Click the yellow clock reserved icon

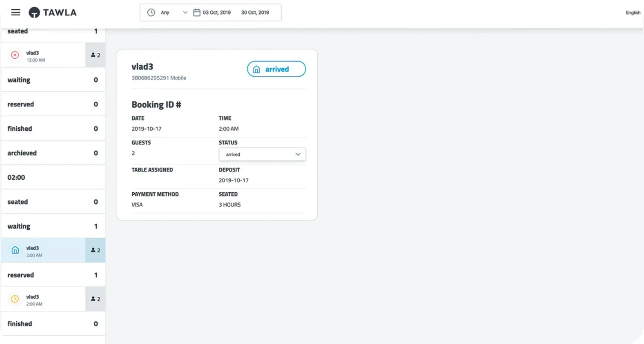[x=15, y=299]
